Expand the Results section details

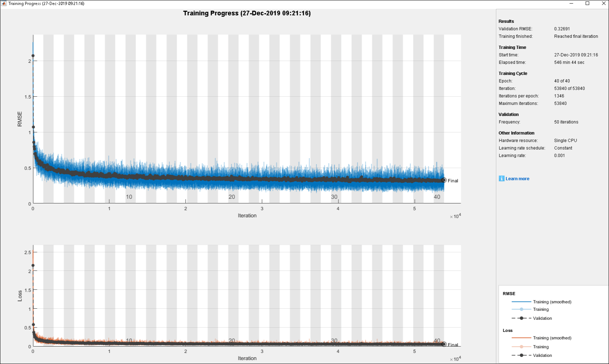coord(505,21)
